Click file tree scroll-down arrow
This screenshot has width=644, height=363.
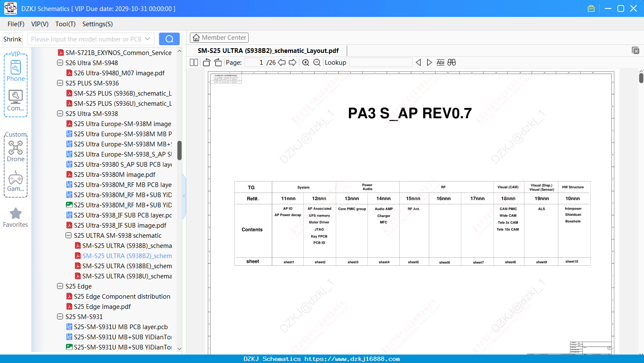click(x=179, y=349)
